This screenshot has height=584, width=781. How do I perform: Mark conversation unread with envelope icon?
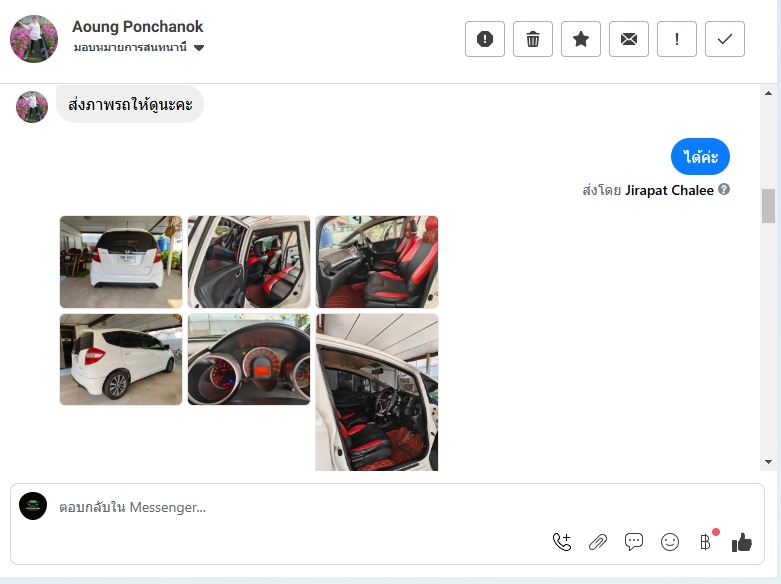(x=629, y=39)
